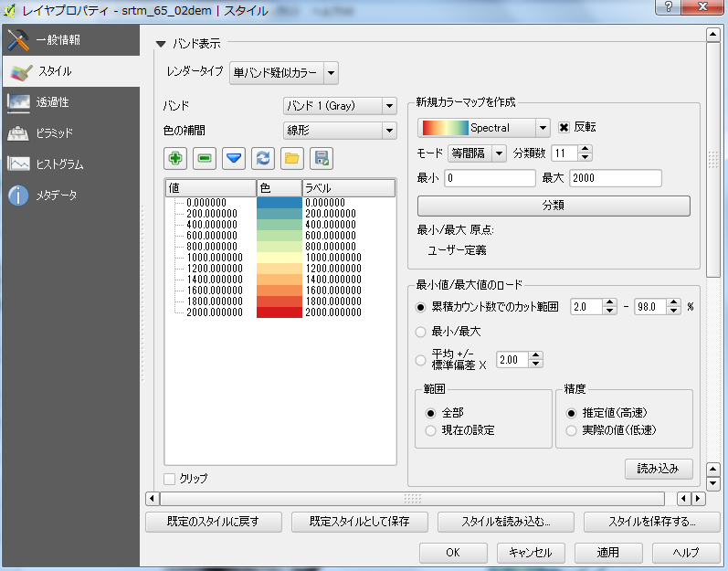
Task: Show the ヒストグラム tab
Action: [71, 164]
